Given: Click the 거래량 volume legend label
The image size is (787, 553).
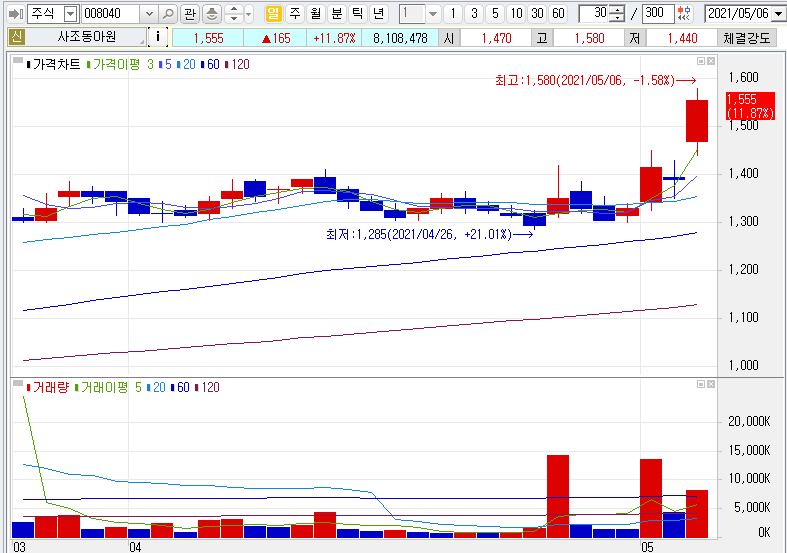Looking at the screenshot, I should [x=48, y=387].
